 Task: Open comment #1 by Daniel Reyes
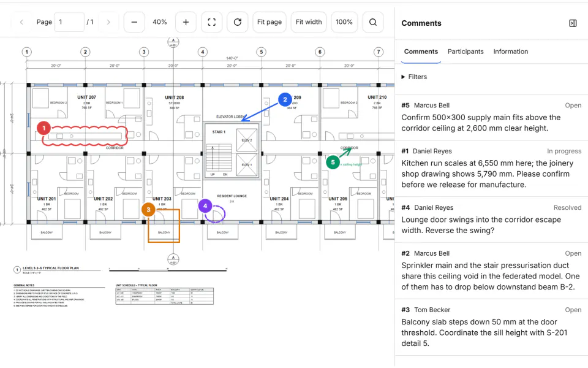click(491, 168)
